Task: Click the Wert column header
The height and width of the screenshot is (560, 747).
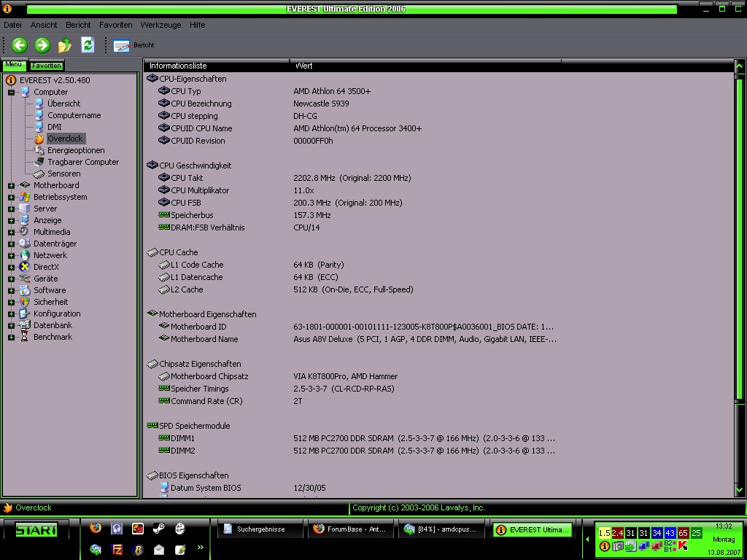Action: coord(425,66)
